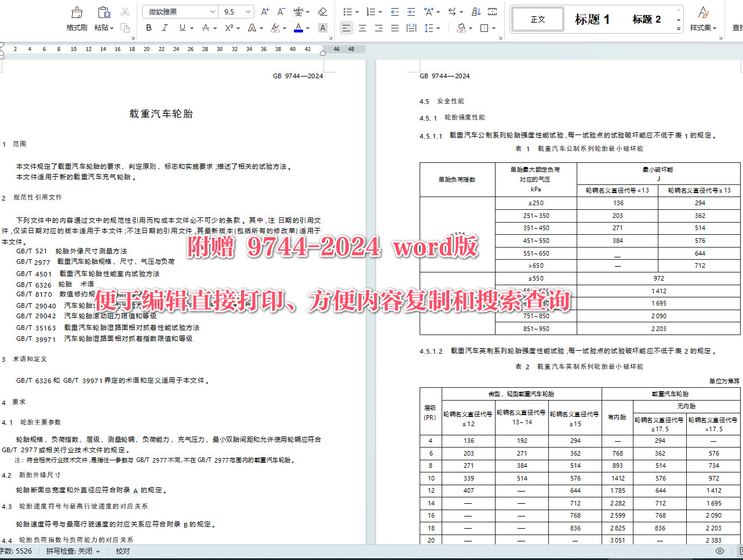
Task: Click numbered list icon
Action: click(370, 12)
